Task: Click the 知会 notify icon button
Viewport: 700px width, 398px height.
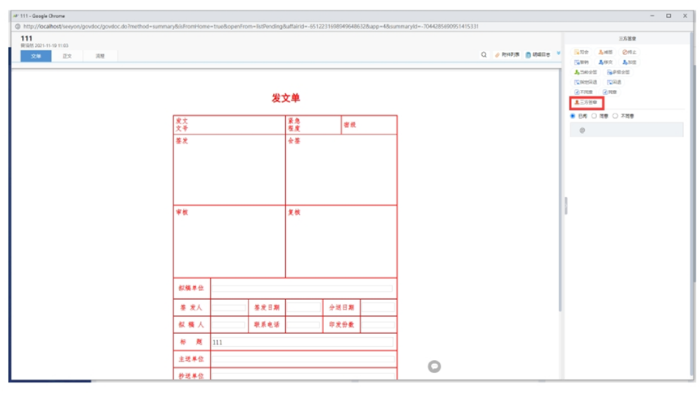Action: (x=581, y=52)
